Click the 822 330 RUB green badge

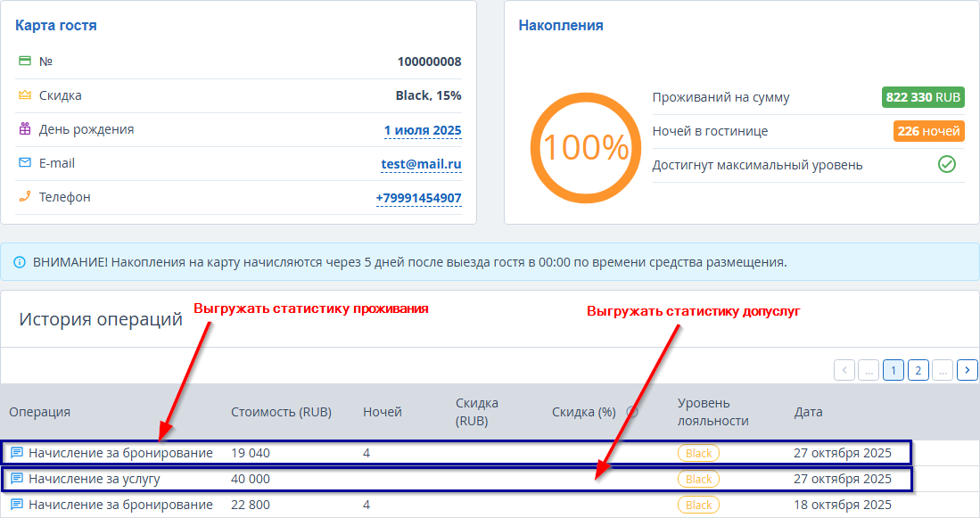pos(923,97)
